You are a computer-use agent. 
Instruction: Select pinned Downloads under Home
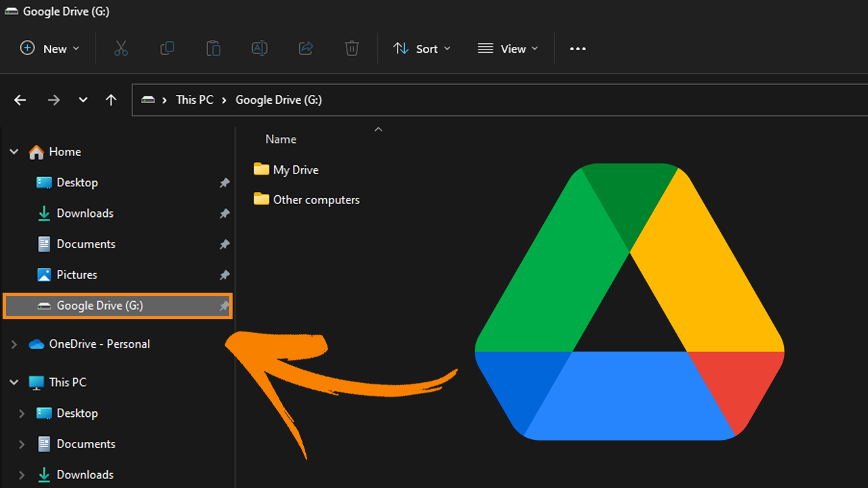pos(85,213)
